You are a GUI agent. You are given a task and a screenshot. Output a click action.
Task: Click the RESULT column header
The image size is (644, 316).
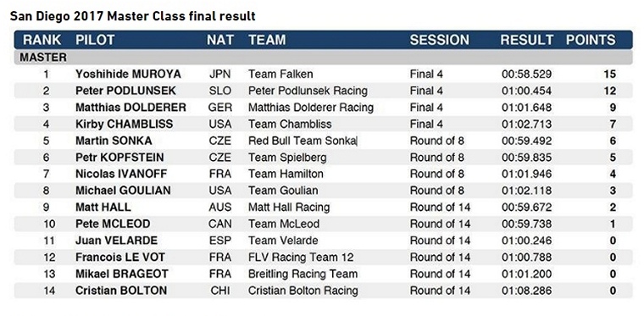pos(527,40)
